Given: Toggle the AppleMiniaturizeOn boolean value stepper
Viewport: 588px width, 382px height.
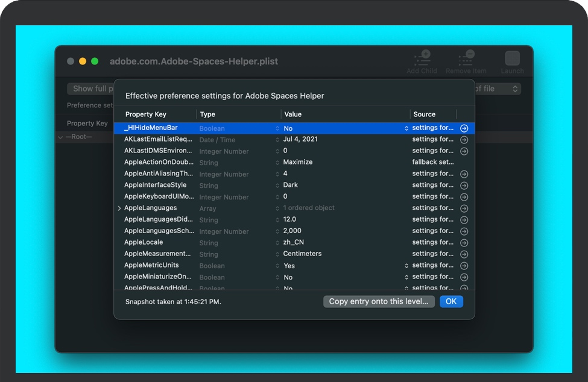Looking at the screenshot, I should [406, 277].
